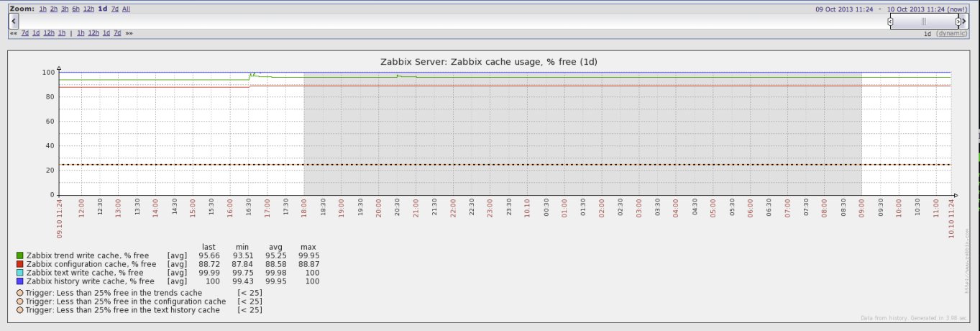Image resolution: width=980 pixels, height=331 pixels.
Task: Click the left arrow scroll button
Action: [x=13, y=22]
